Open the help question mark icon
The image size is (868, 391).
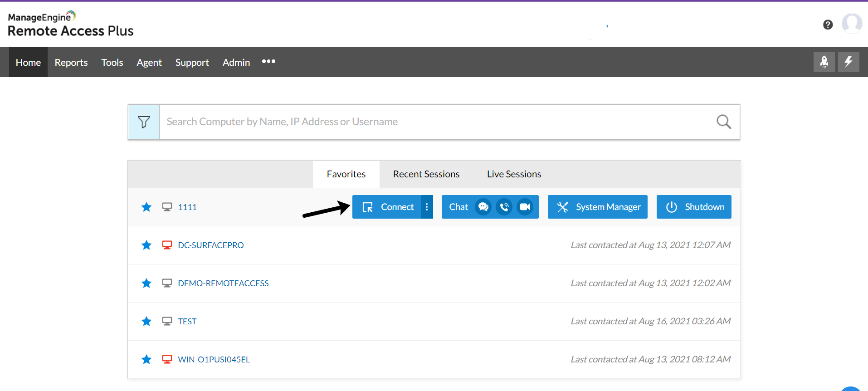[828, 24]
